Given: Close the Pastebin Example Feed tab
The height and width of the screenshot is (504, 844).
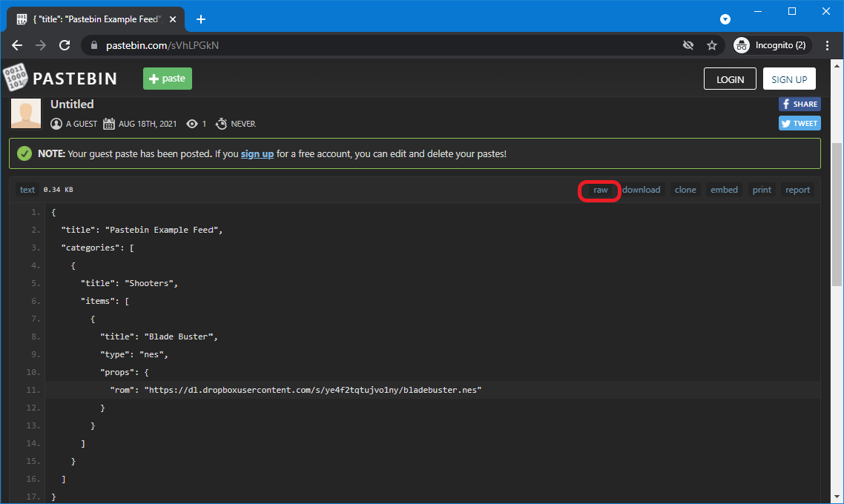Looking at the screenshot, I should point(173,19).
